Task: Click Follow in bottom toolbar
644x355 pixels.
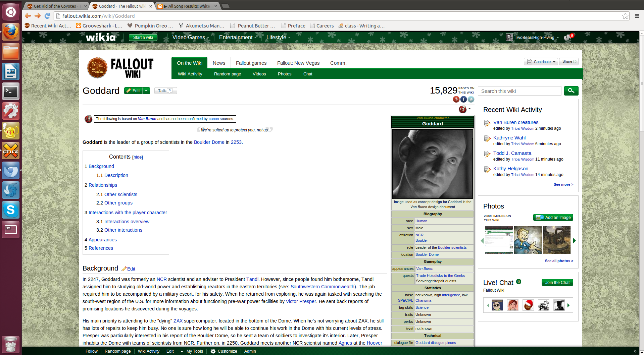Action: coord(91,351)
